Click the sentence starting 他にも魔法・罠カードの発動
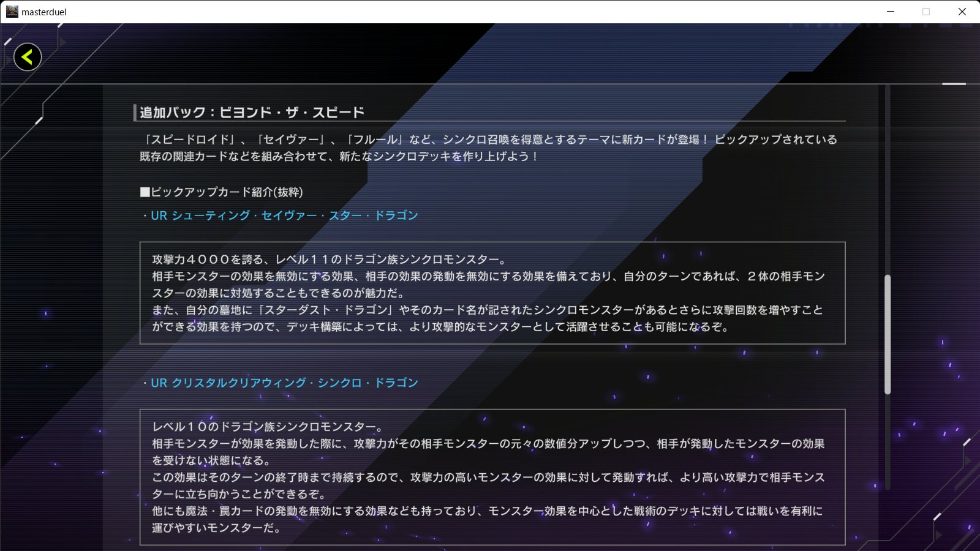This screenshot has height=551, width=980. [x=488, y=519]
